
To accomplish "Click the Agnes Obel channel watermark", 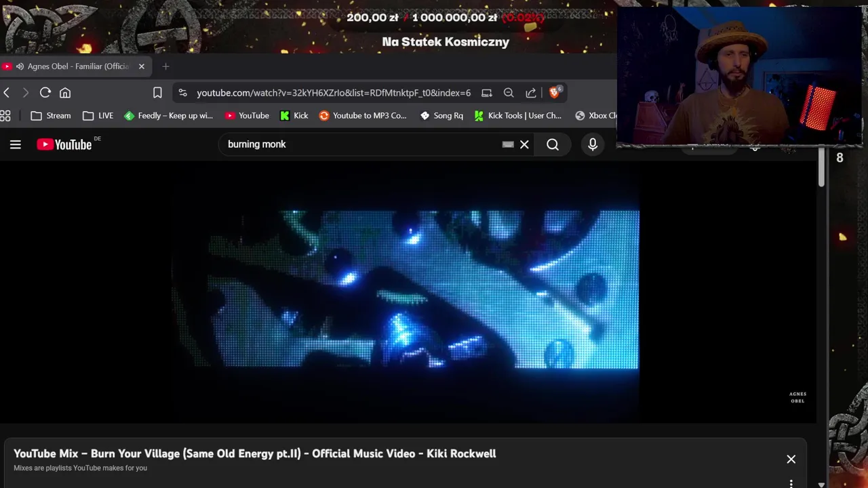I will pos(797,397).
